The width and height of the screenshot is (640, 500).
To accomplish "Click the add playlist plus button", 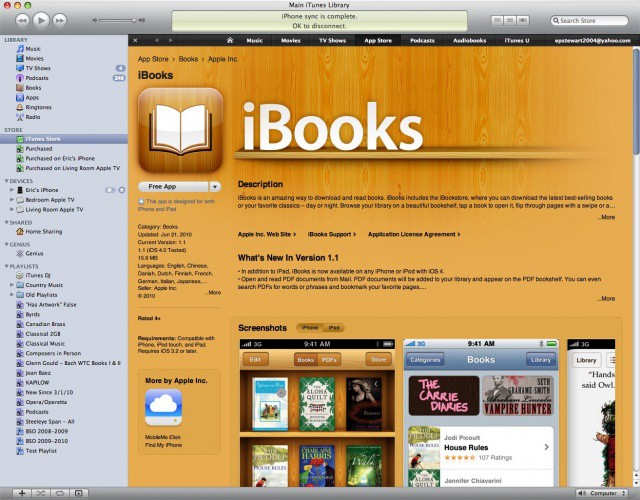I will pyautogui.click(x=20, y=493).
